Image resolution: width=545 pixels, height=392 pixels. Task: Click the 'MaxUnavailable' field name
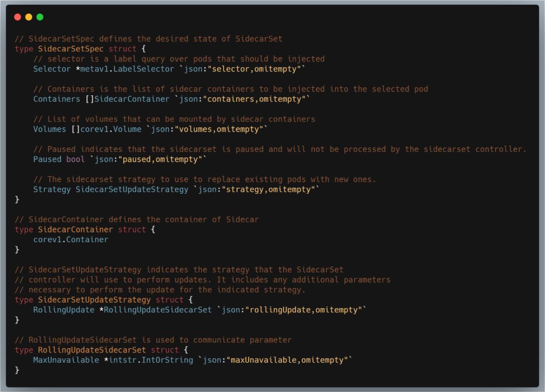tap(66, 360)
